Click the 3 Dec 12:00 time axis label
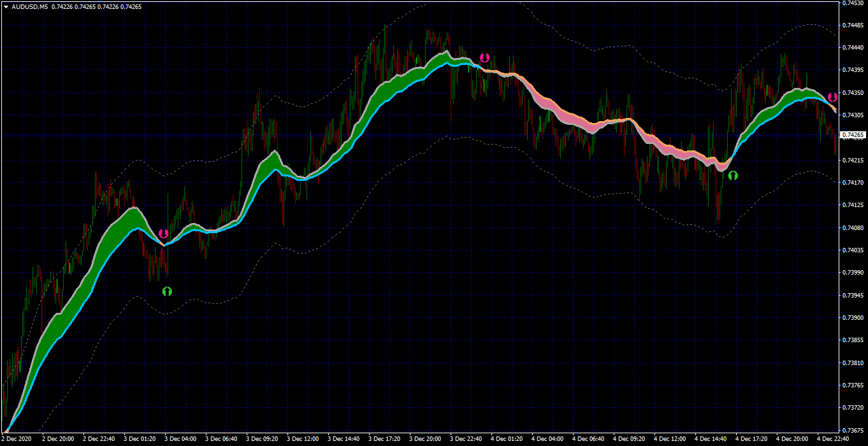 (303, 439)
